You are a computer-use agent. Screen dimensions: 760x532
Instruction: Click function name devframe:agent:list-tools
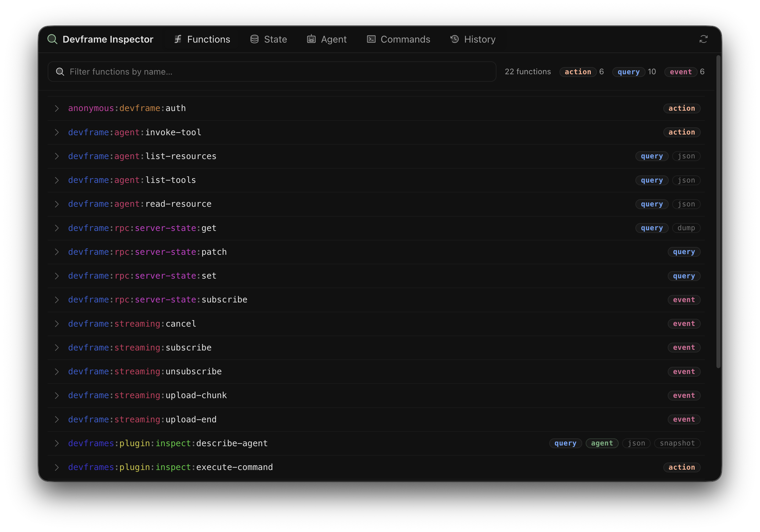132,180
